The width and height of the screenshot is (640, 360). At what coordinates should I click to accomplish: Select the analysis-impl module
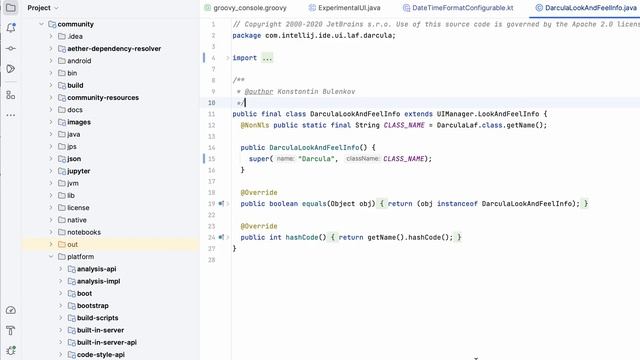coord(98,281)
